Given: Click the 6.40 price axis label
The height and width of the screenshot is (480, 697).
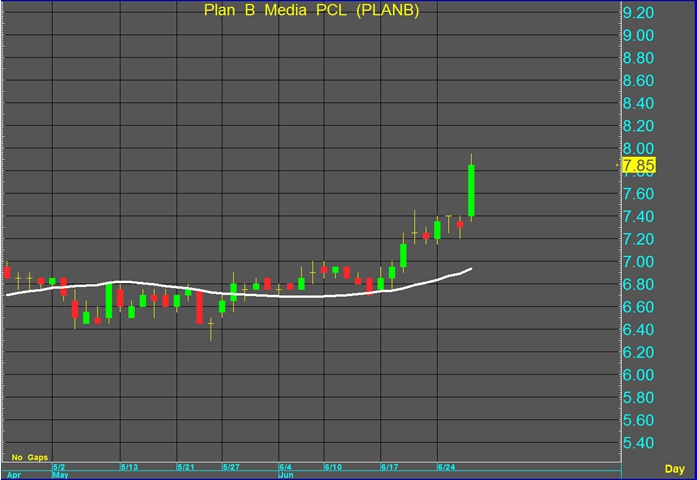Looking at the screenshot, I should click(638, 330).
